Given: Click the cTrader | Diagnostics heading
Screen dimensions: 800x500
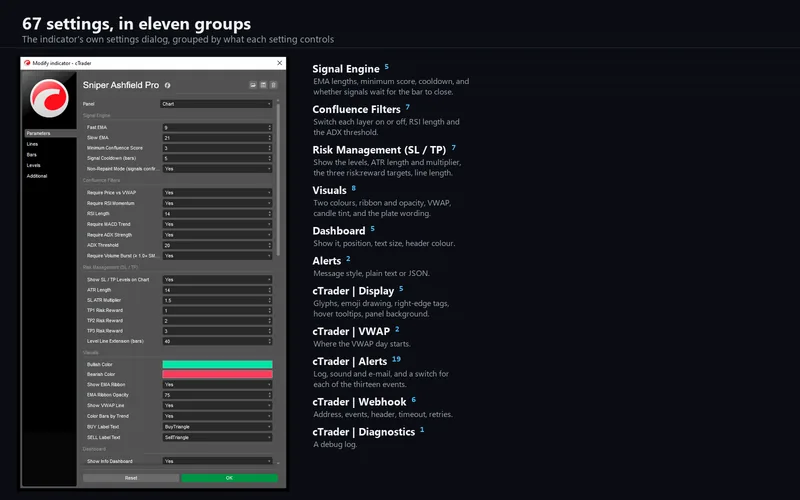Looking at the screenshot, I should [x=364, y=432].
